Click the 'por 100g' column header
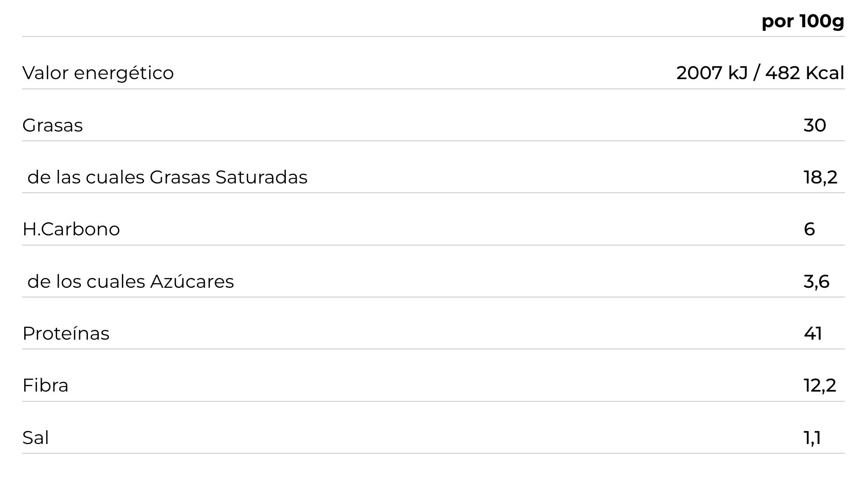The height and width of the screenshot is (481, 868). [x=803, y=22]
